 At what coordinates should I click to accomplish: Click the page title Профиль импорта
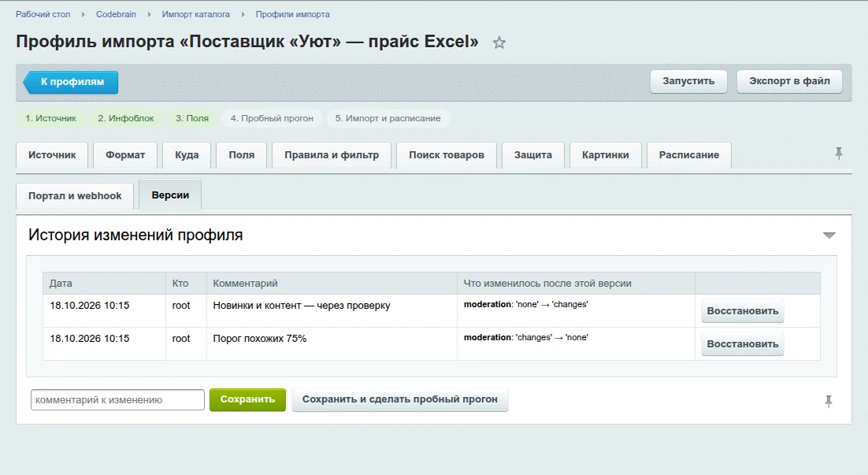click(247, 42)
